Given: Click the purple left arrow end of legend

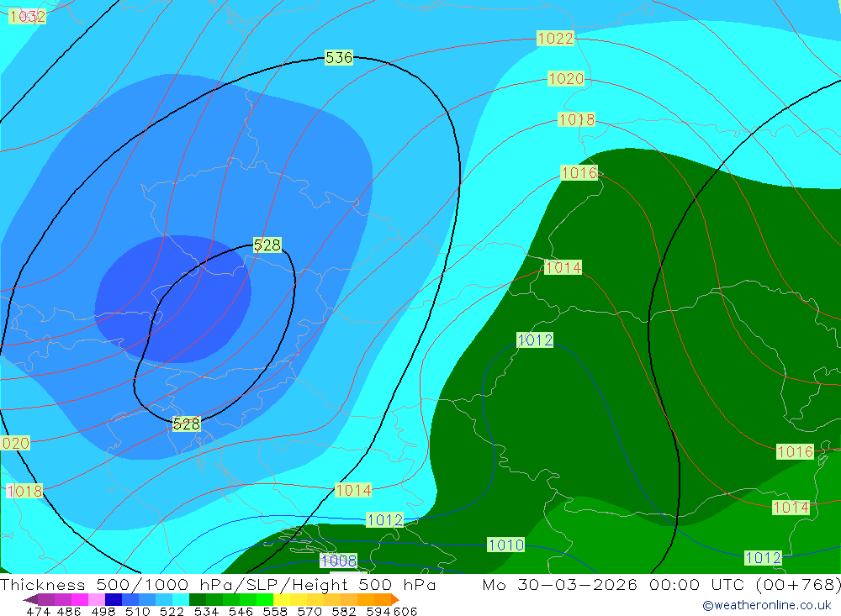Looking at the screenshot, I should click(30, 599).
